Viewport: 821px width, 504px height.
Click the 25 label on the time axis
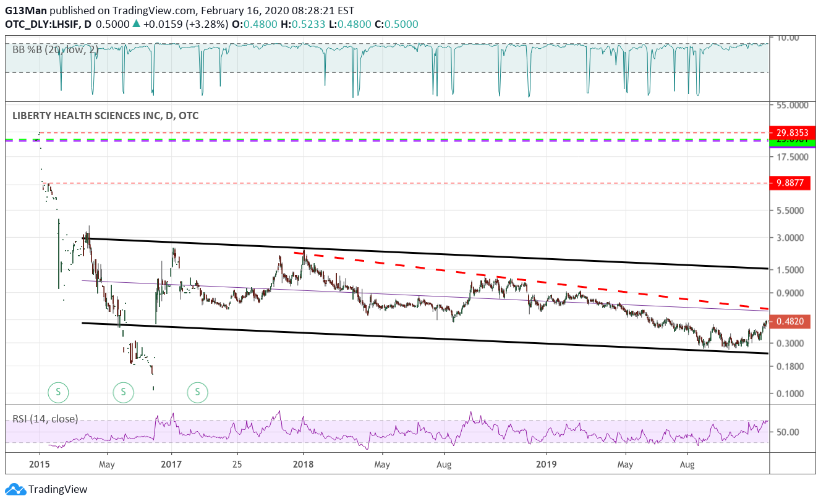pyautogui.click(x=238, y=463)
